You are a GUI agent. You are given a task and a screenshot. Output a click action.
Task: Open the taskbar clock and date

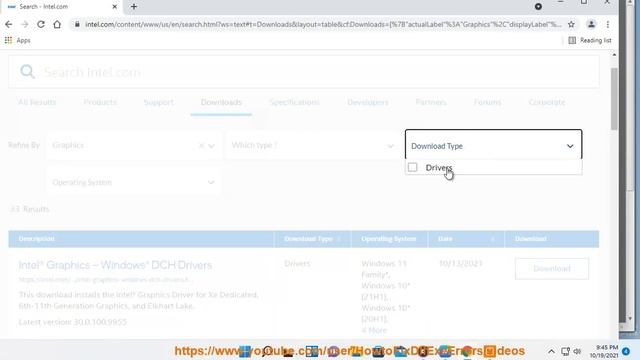pos(604,351)
